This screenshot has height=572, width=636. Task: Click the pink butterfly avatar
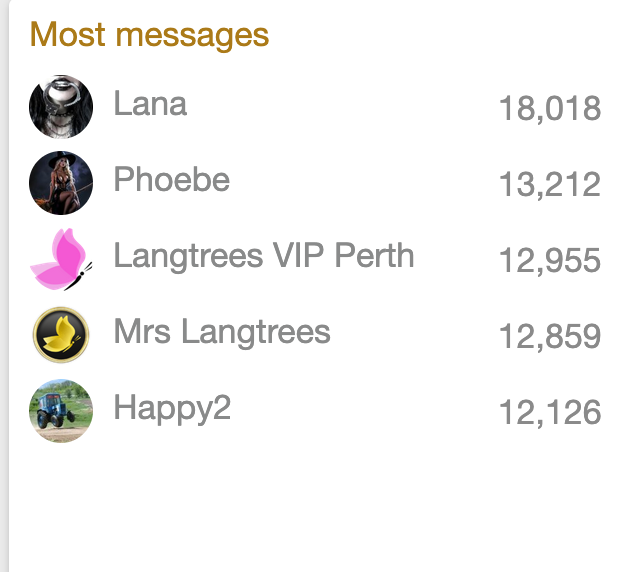(61, 259)
